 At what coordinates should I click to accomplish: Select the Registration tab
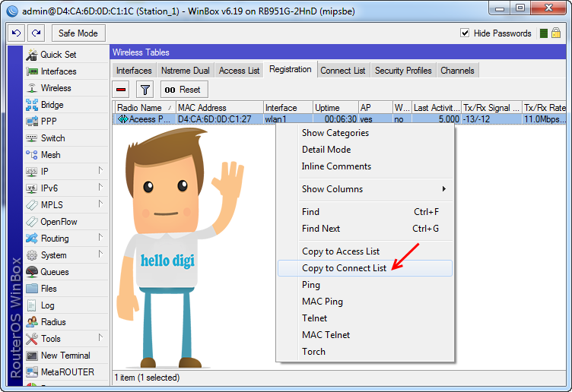pyautogui.click(x=291, y=69)
